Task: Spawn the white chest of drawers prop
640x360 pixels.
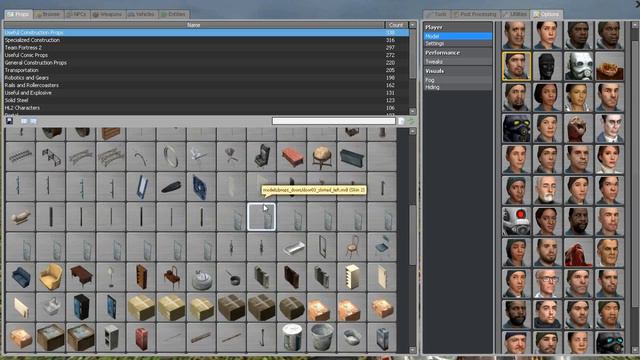Action: click(352, 277)
